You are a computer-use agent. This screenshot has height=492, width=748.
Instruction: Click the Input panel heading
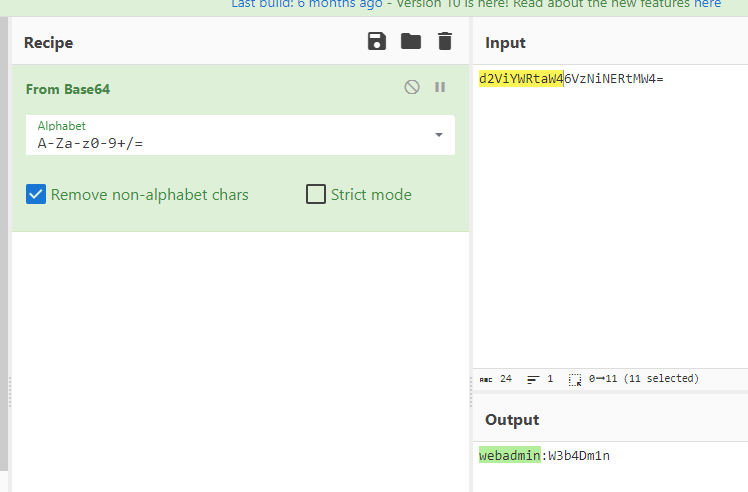pyautogui.click(x=505, y=42)
